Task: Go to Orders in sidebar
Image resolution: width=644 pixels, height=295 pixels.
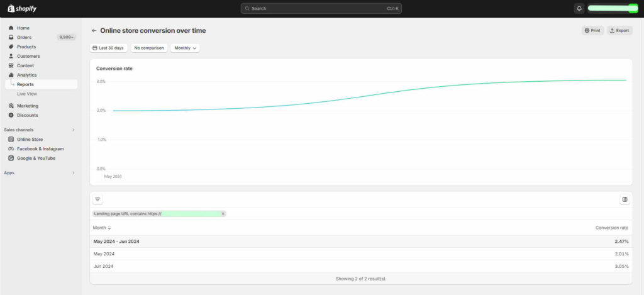Action: [24, 38]
